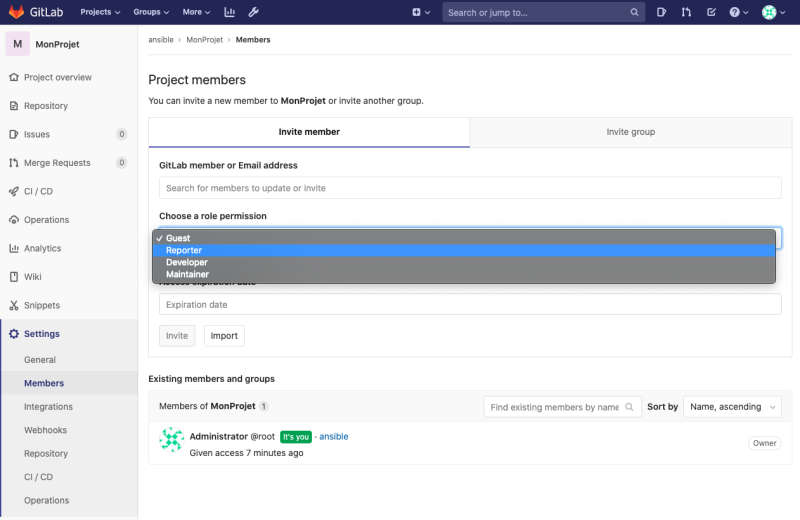Open the Admin Area wrench icon
Image resolution: width=800 pixels, height=520 pixels.
pyautogui.click(x=253, y=12)
